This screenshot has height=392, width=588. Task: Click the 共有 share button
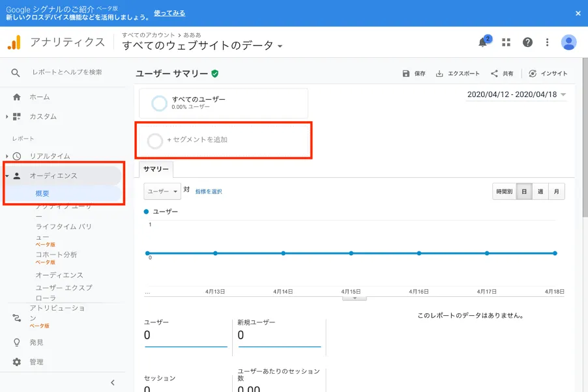pyautogui.click(x=502, y=74)
